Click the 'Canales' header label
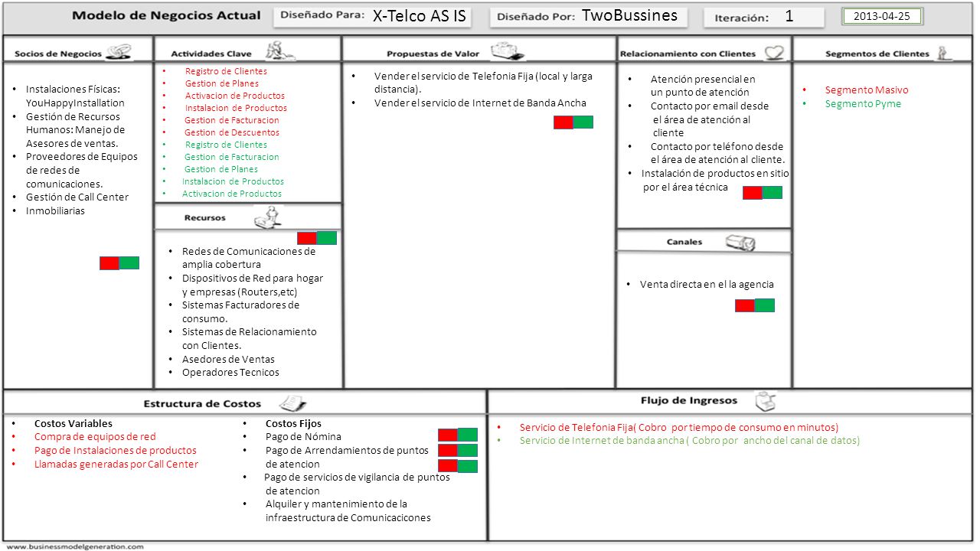This screenshot has height=551, width=980. pyautogui.click(x=684, y=242)
